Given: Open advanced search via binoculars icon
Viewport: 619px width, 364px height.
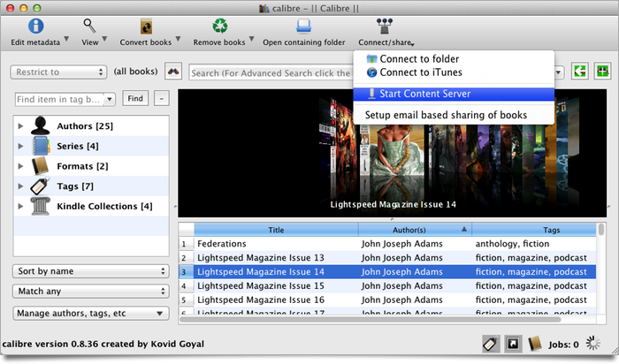Looking at the screenshot, I should (x=173, y=72).
